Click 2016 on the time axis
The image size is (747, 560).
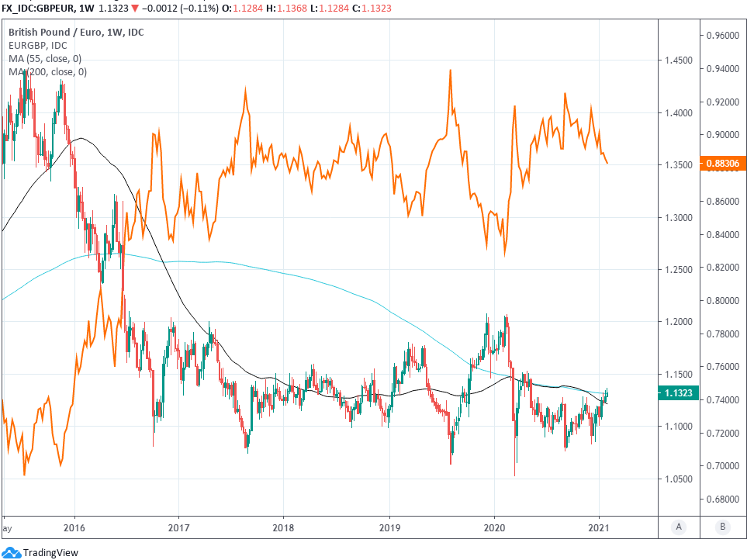[74, 526]
